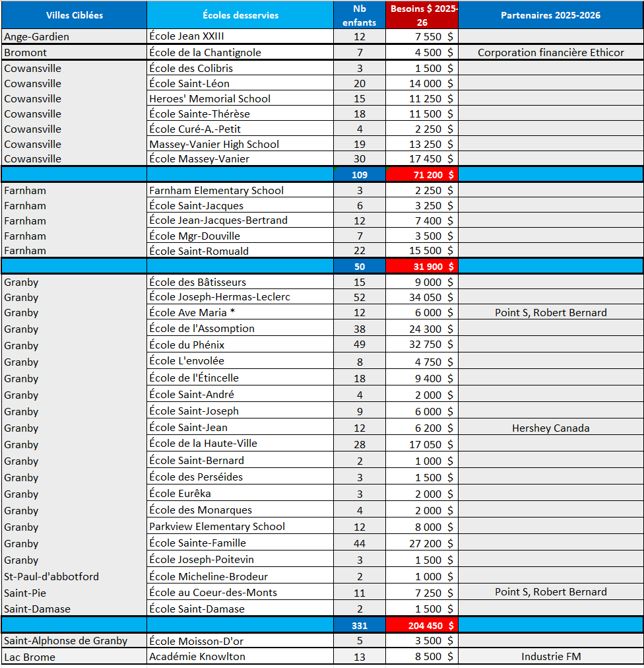Click the 'École Moisson-D'or' cell
644x668 pixels.
point(240,641)
